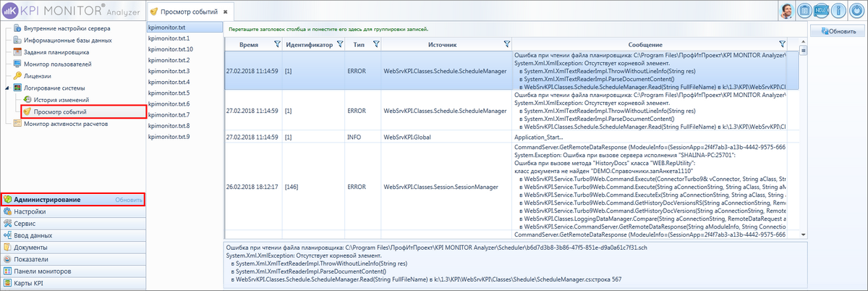The width and height of the screenshot is (868, 291).
Task: Sort by the Источник column header
Action: click(442, 45)
